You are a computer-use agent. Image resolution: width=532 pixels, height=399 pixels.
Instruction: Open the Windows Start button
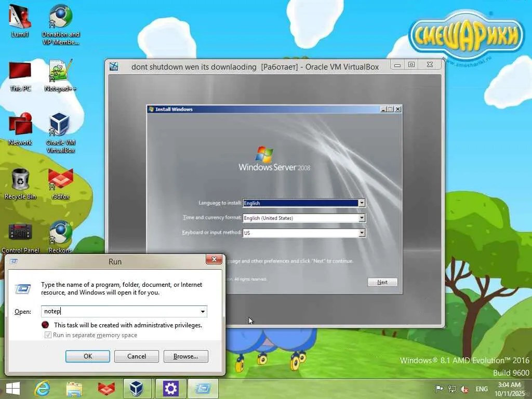coord(13,389)
